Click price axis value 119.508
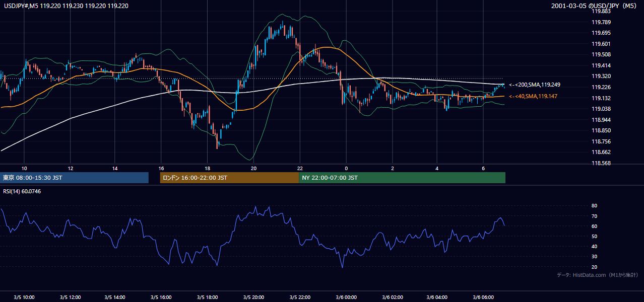The image size is (644, 302). [x=601, y=55]
